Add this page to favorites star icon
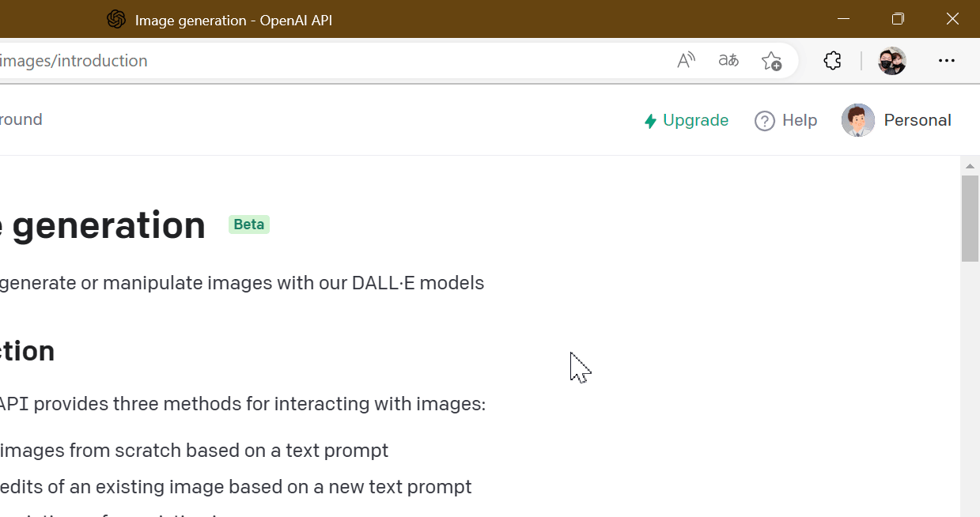Screen dimensions: 980x517 [771, 61]
